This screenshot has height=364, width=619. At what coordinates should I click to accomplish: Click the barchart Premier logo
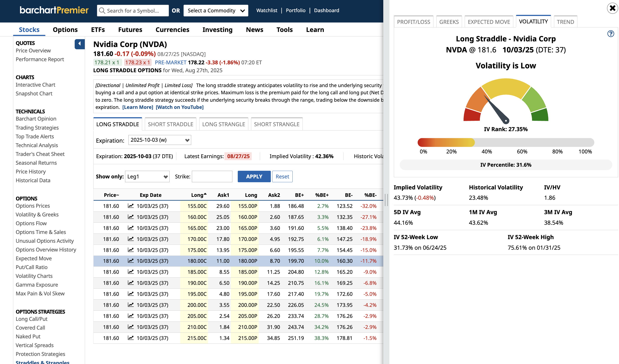[54, 10]
